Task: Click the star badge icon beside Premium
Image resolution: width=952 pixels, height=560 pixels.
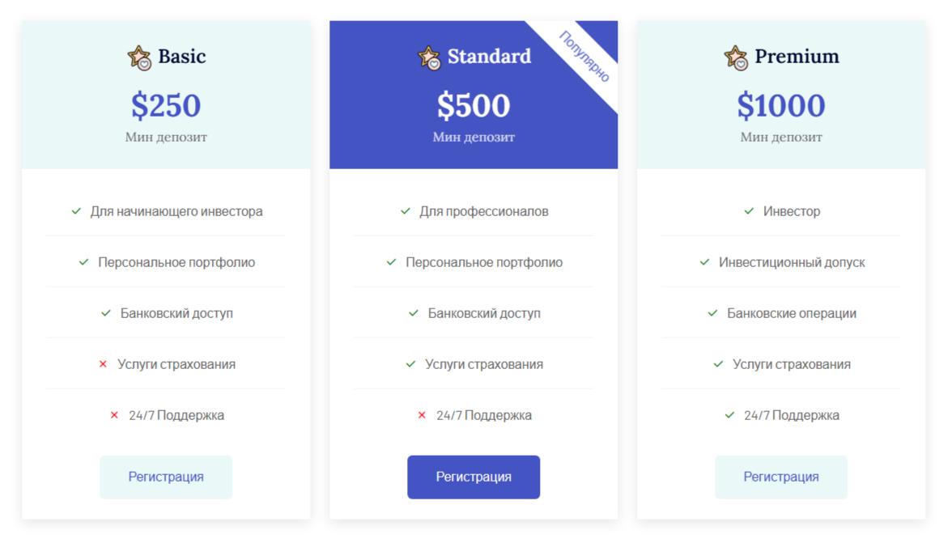Action: point(736,57)
